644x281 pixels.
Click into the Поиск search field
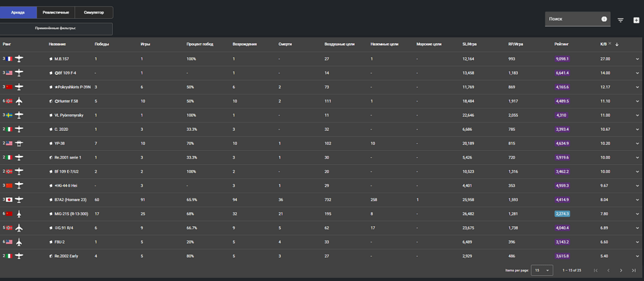[x=573, y=19]
